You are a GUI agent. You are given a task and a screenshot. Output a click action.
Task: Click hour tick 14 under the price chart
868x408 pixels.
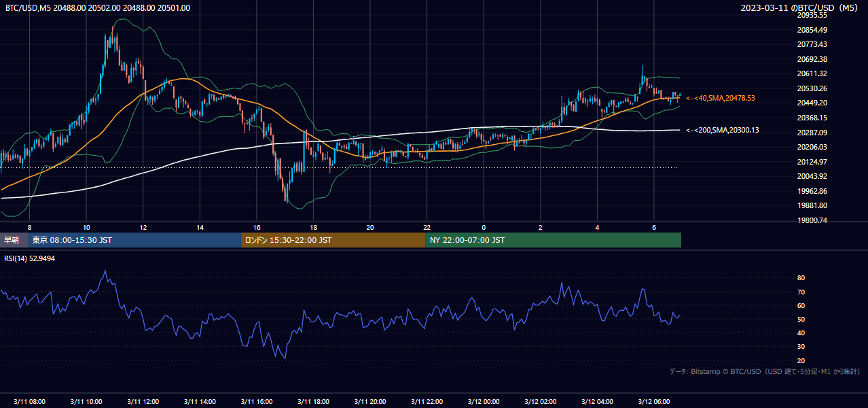coord(200,227)
